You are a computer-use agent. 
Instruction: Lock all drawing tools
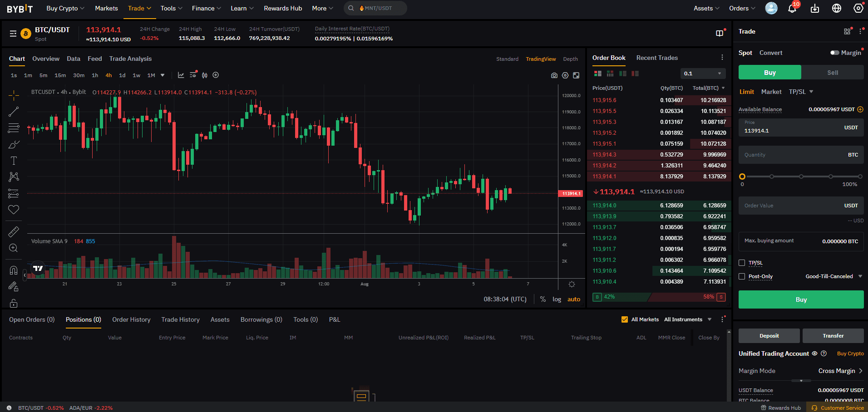[14, 303]
